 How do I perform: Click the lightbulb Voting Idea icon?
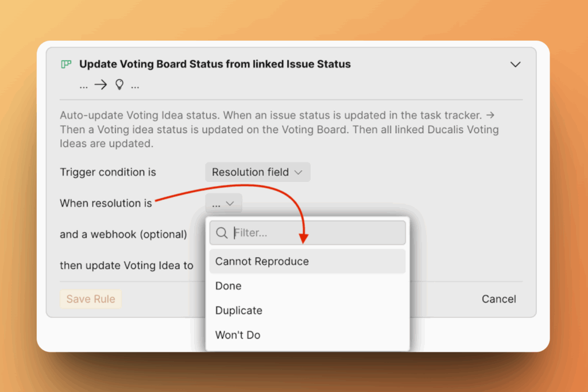pyautogui.click(x=119, y=85)
